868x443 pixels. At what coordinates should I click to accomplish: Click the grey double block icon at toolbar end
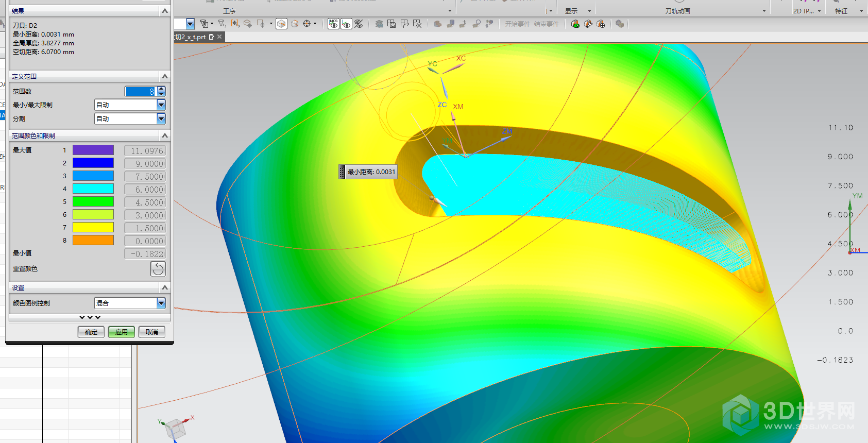point(620,24)
